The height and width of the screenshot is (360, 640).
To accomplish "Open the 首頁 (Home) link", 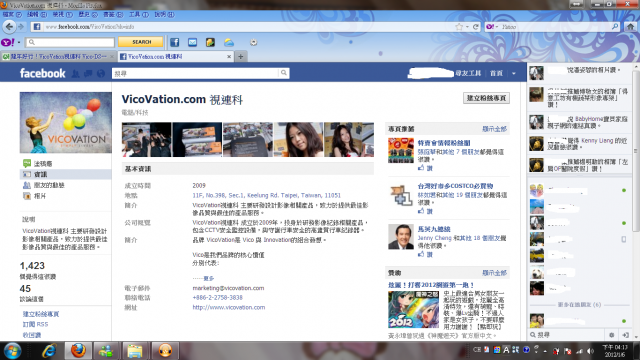I will pos(496,73).
